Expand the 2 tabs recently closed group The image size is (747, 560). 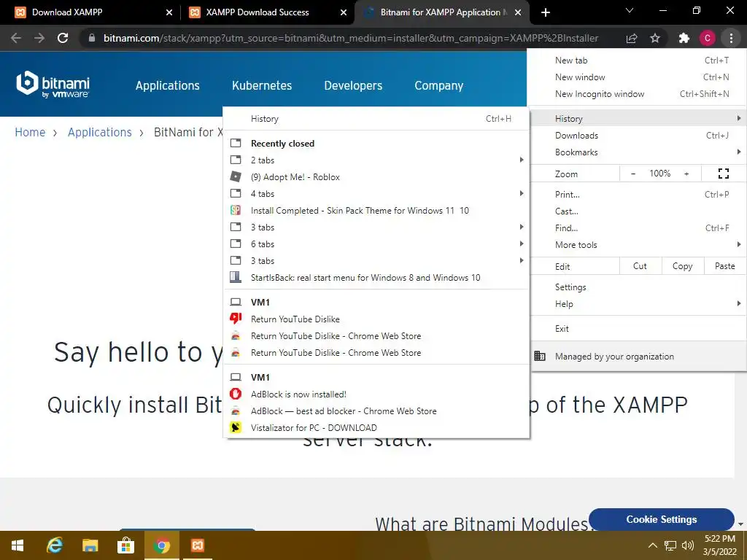[x=376, y=160]
